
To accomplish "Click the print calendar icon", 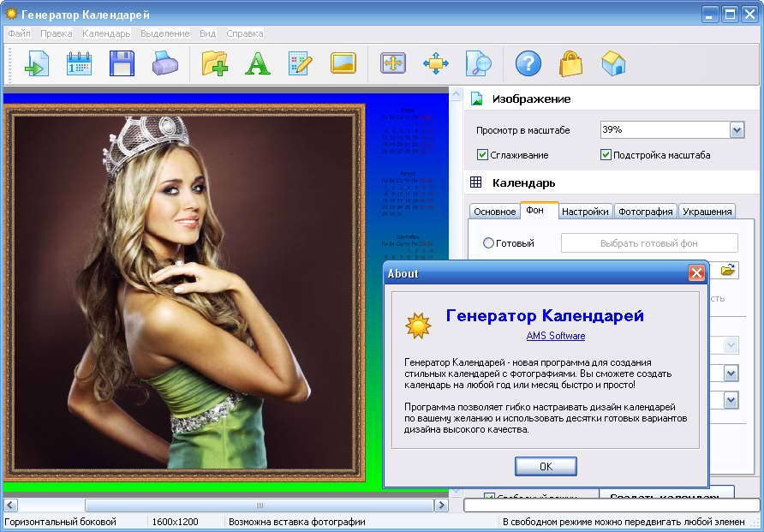I will [x=164, y=63].
